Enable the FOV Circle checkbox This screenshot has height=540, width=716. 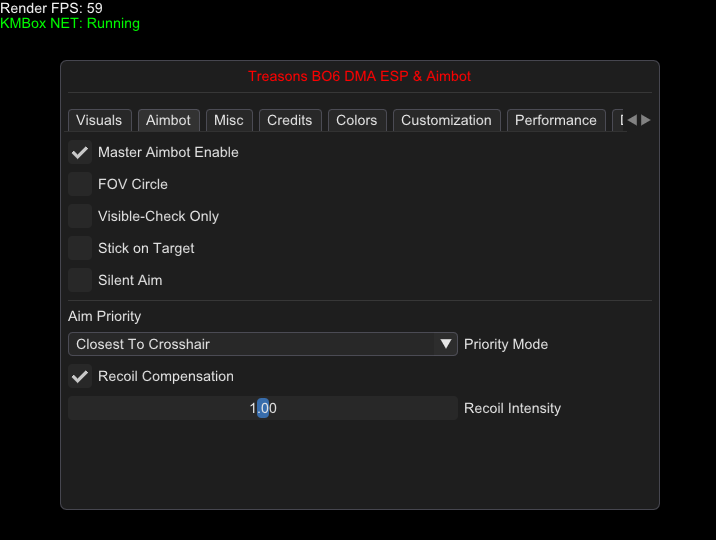pos(80,184)
